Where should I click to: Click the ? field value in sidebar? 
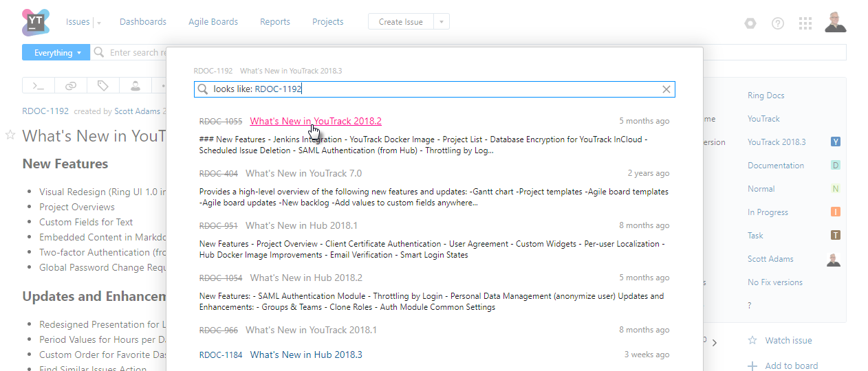[x=750, y=306]
